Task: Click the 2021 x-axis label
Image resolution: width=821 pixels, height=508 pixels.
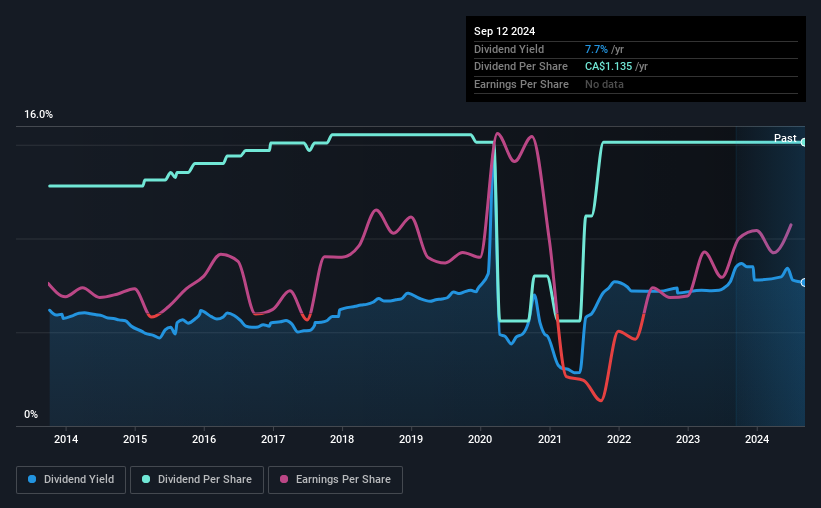Action: 550,439
